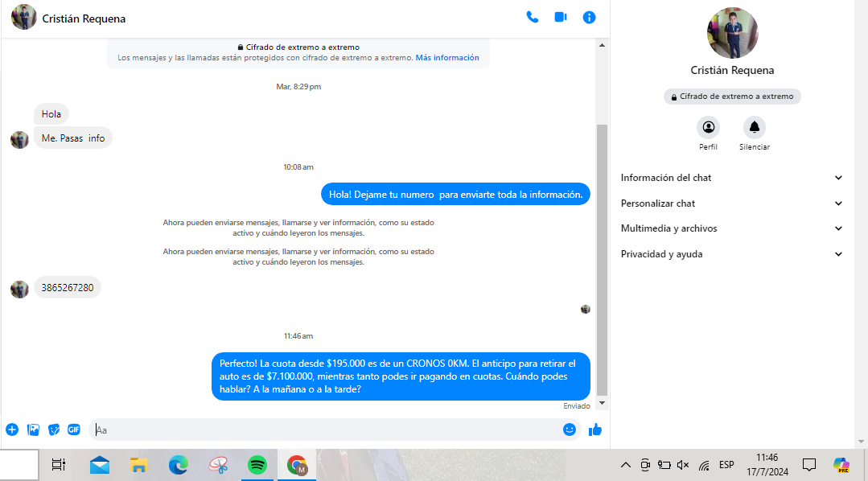Open Task View in the taskbar
This screenshot has width=868, height=481.
pyautogui.click(x=59, y=465)
